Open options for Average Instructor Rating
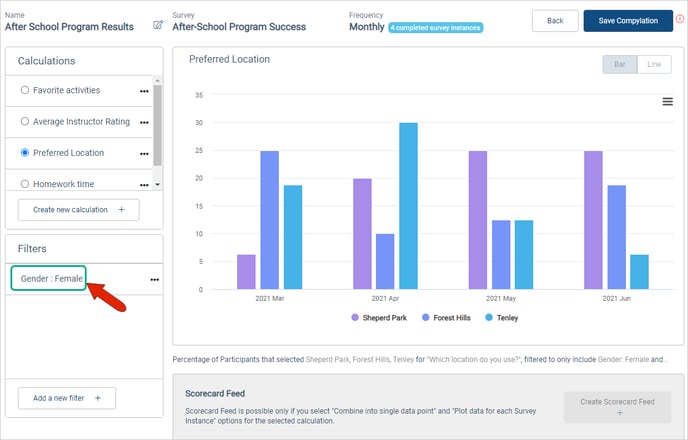Screen dimensions: 688x440 point(145,122)
